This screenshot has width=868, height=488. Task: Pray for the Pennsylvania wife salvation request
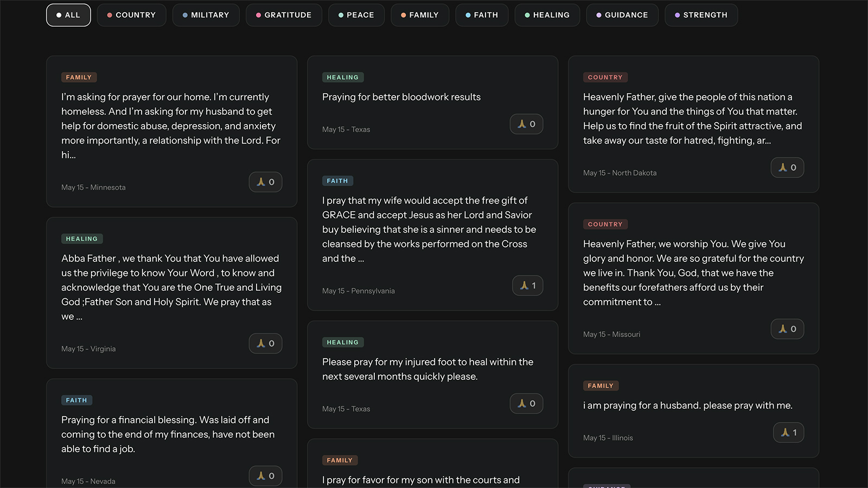(527, 286)
